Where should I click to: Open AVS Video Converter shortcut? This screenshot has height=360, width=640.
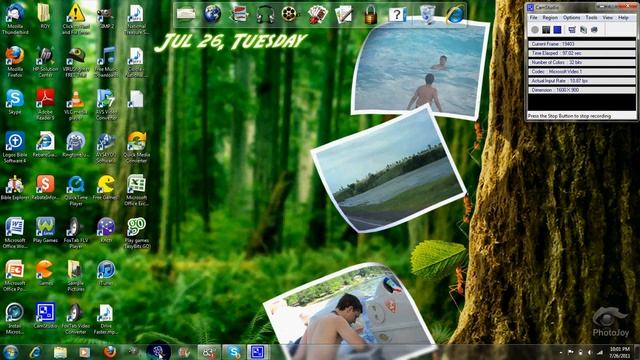[x=106, y=104]
